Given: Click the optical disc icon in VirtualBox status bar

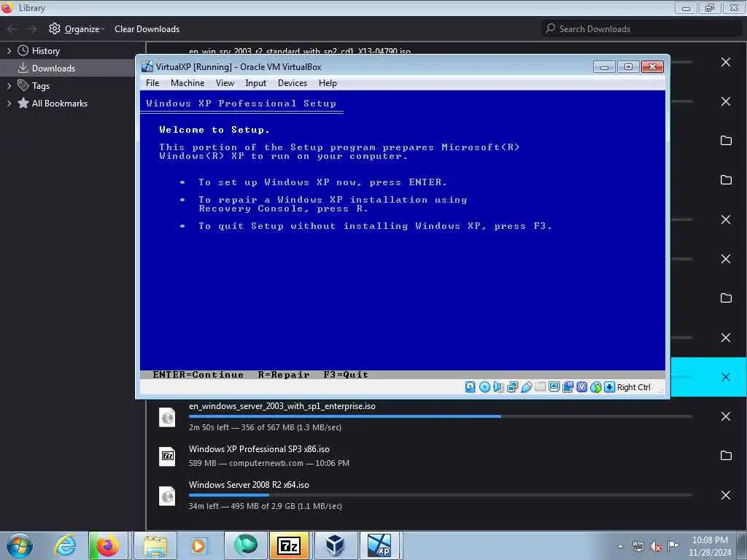Looking at the screenshot, I should pos(484,387).
